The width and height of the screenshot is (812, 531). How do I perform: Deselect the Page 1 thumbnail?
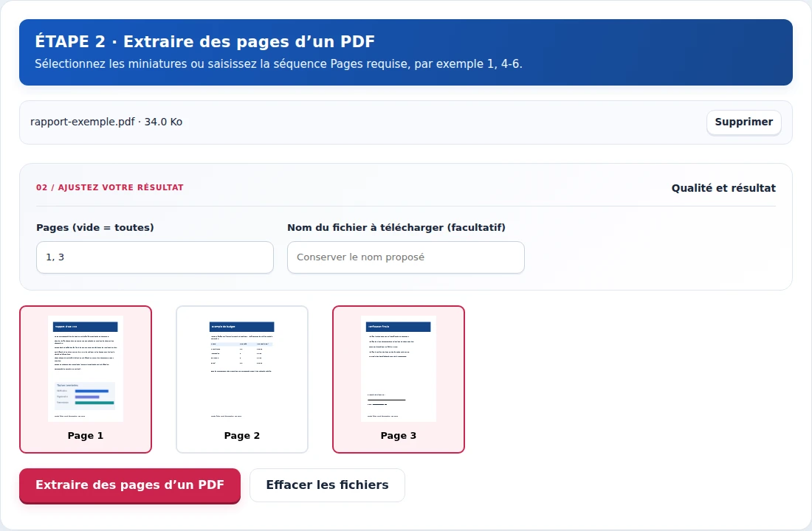pyautogui.click(x=86, y=379)
